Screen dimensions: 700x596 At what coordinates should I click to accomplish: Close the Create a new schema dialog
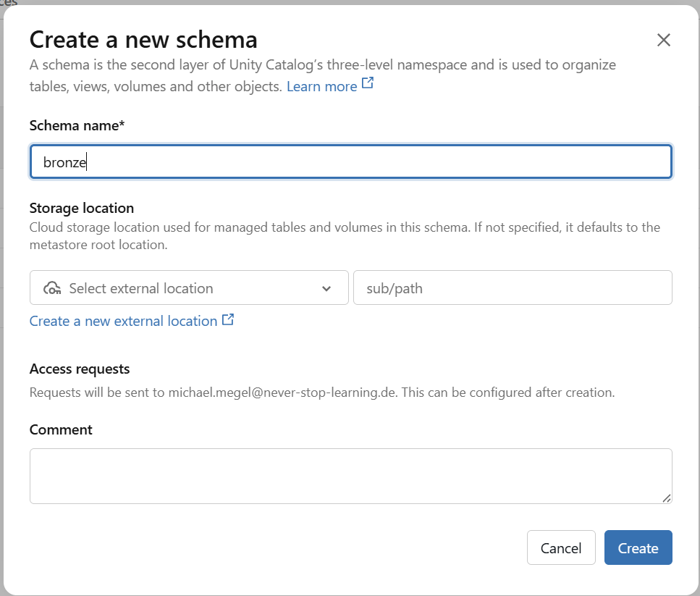663,40
